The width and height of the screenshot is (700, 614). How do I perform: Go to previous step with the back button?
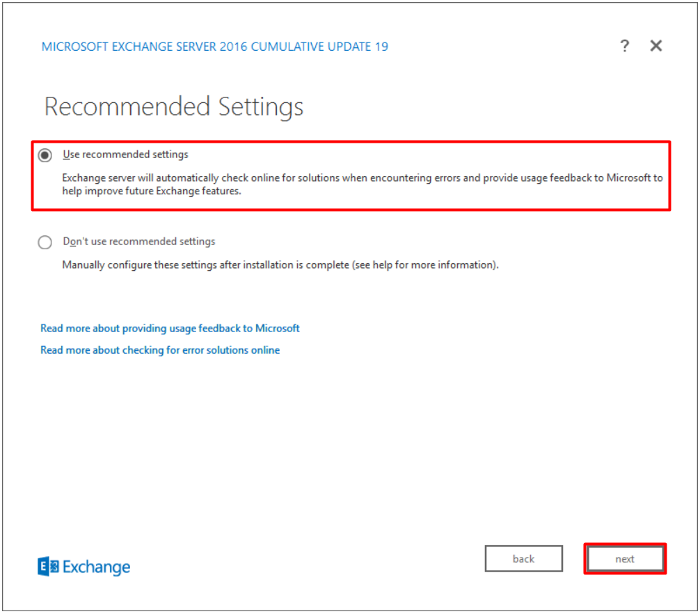coord(524,558)
